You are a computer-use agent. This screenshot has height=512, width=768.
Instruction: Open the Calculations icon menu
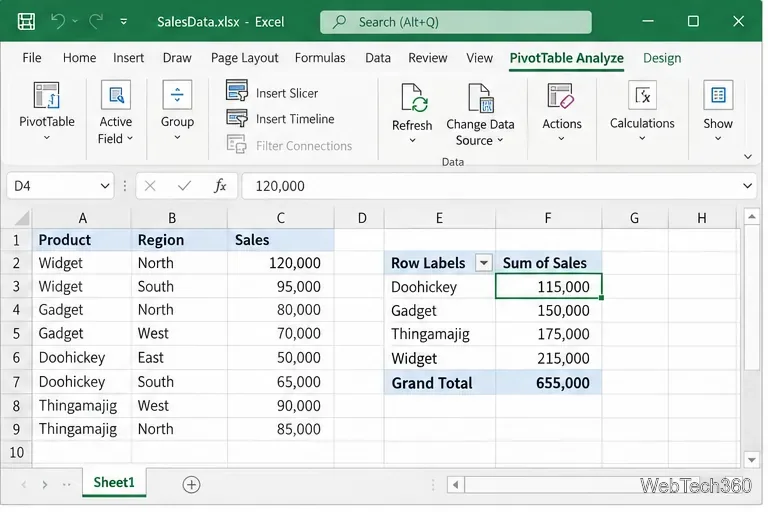tap(642, 95)
